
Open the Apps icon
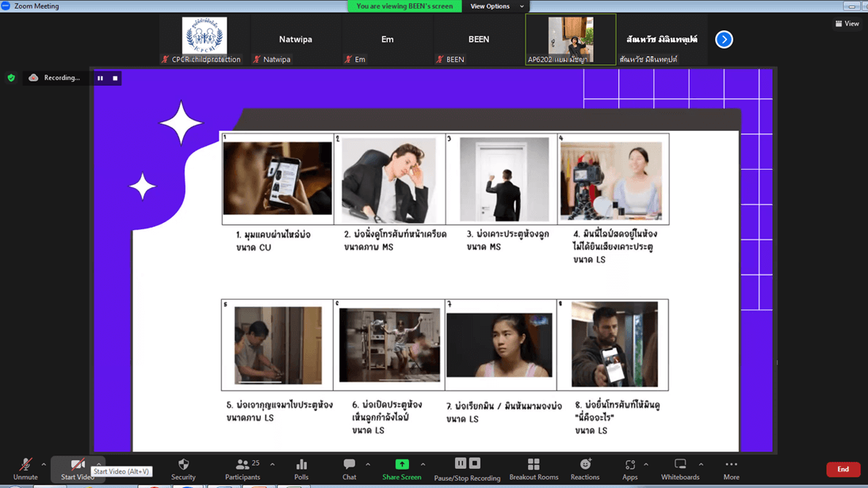point(629,468)
